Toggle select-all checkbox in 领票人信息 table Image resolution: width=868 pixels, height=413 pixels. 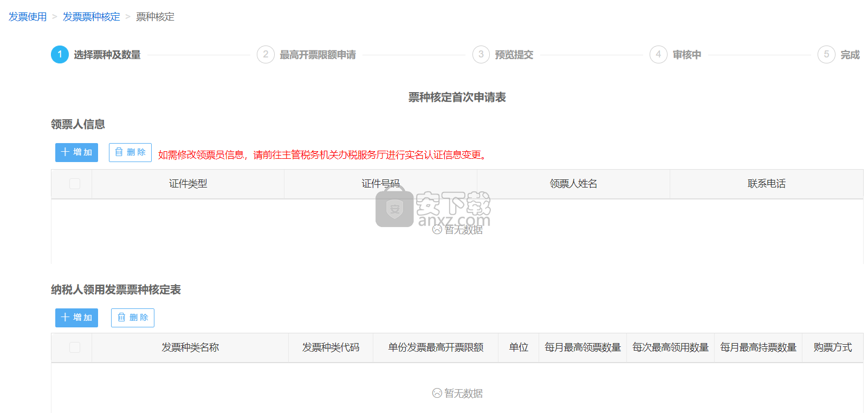75,184
